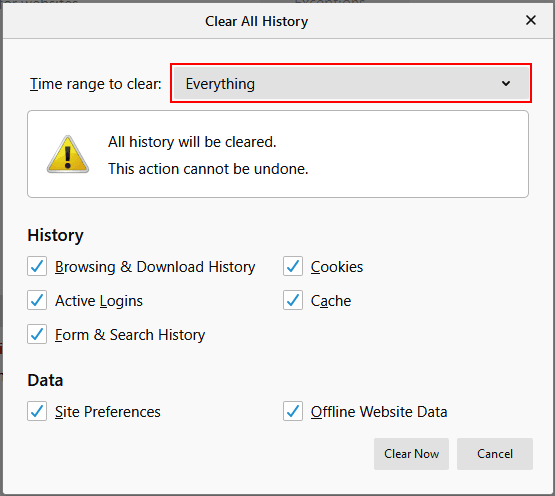Click 'All history will be cleared.' text
This screenshot has width=555, height=496.
(192, 142)
